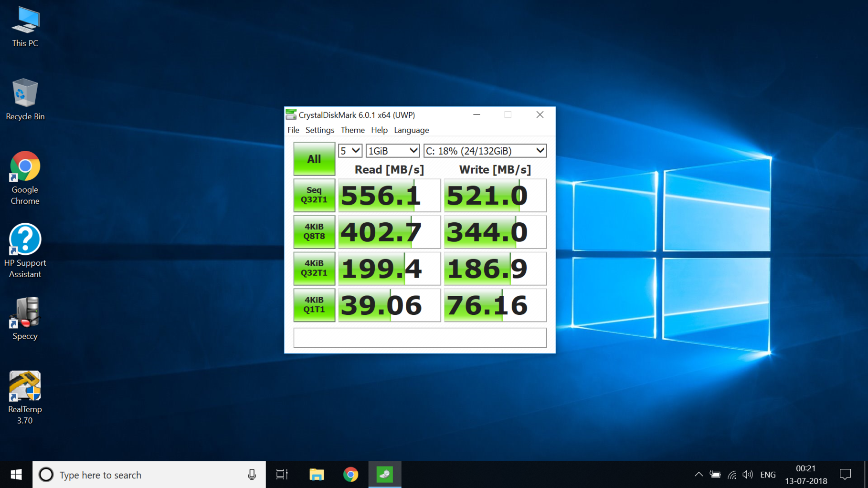Open File Explorer from the taskbar
The image size is (868, 488).
pyautogui.click(x=317, y=475)
